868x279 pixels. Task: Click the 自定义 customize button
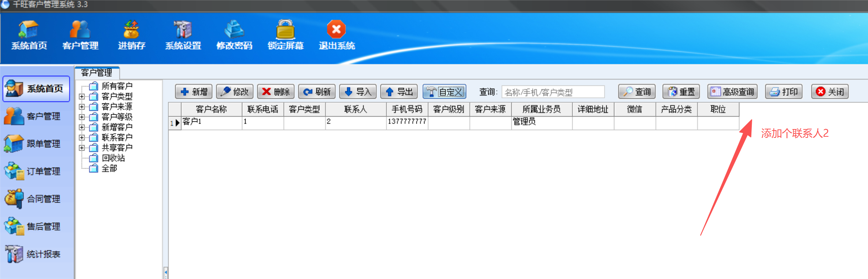click(x=445, y=92)
